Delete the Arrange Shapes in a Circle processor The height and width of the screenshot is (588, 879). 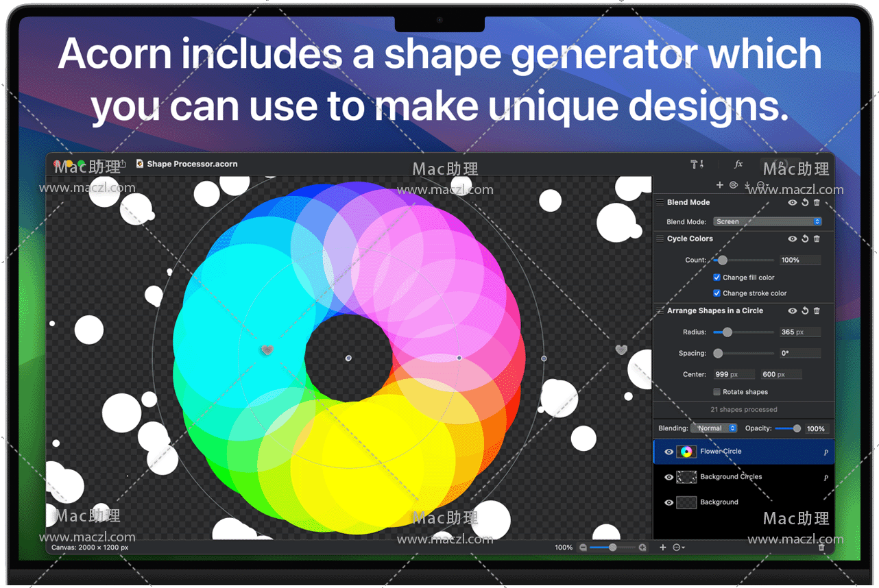817,311
